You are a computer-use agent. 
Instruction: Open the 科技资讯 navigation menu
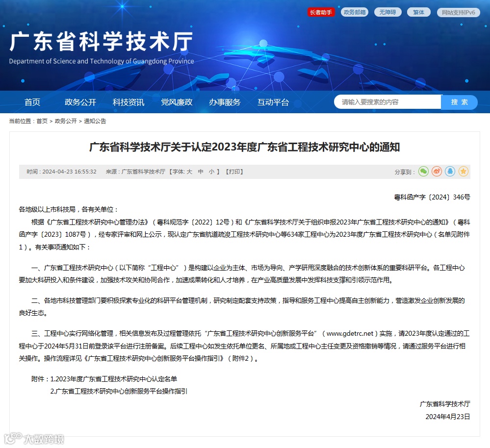tap(129, 102)
